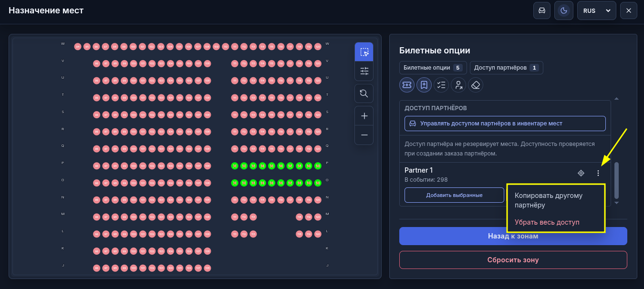
Task: Toggle dark mode with the moon icon
Action: click(x=564, y=10)
